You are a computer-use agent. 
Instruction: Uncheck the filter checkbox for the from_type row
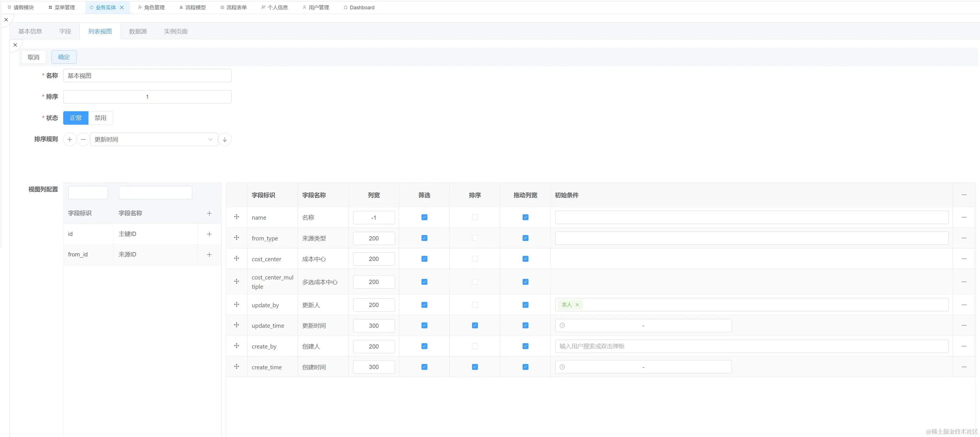[x=424, y=238]
